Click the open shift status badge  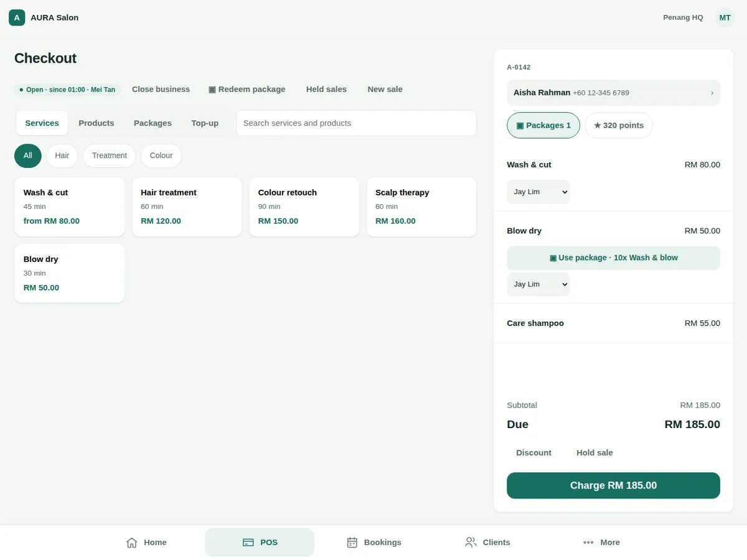coord(67,90)
